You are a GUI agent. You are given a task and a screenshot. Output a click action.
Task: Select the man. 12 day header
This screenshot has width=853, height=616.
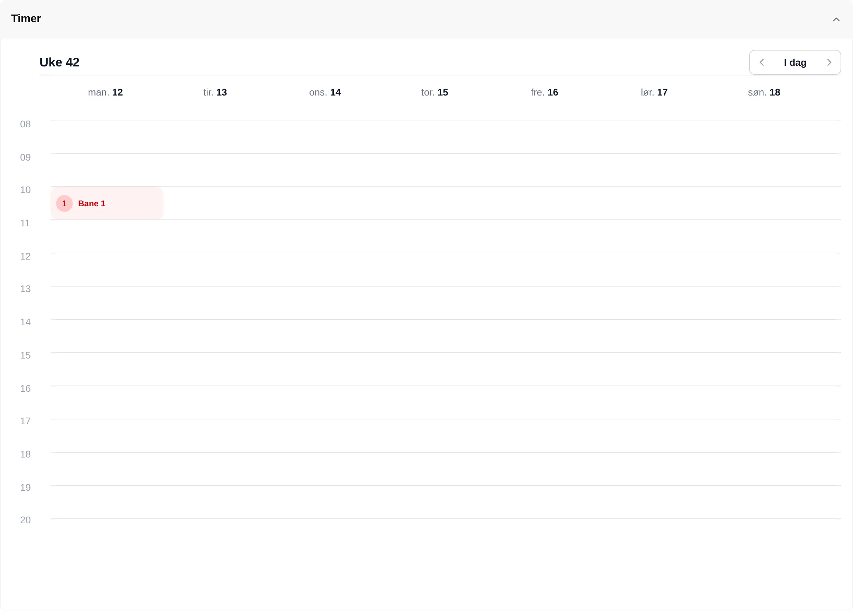[105, 92]
